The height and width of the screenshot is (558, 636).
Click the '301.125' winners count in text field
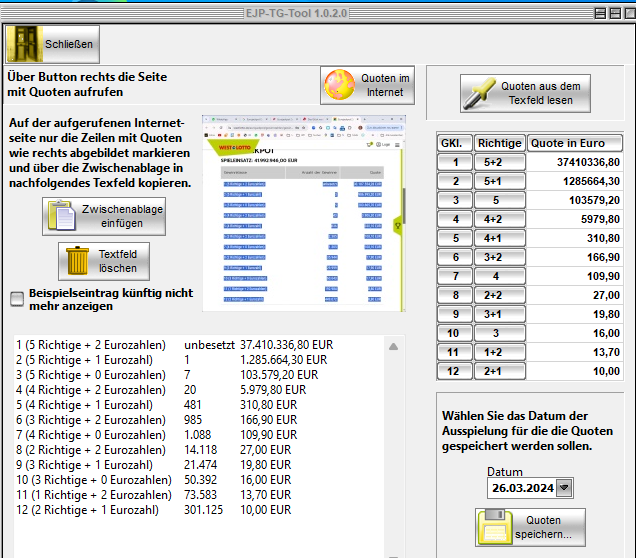tap(204, 510)
